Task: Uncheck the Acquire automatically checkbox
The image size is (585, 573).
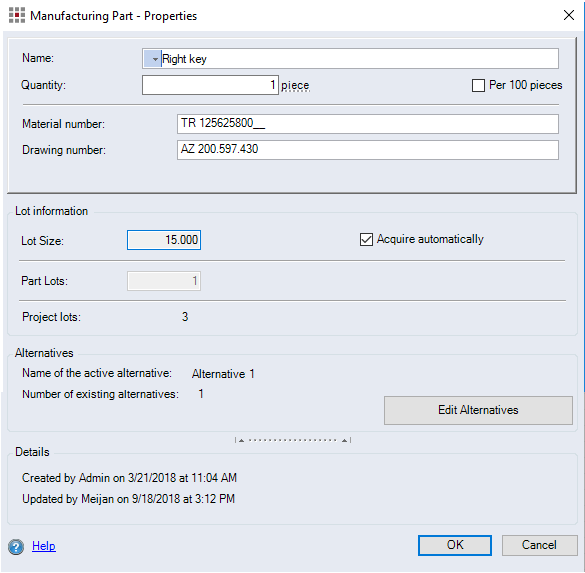Action: pos(366,239)
